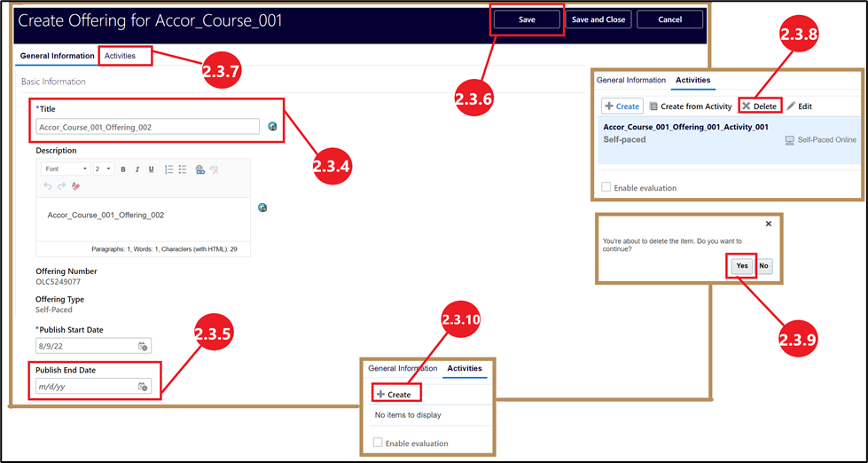Click Create in the toolbar beside Create from Activity
The width and height of the screenshot is (868, 463).
(x=622, y=106)
